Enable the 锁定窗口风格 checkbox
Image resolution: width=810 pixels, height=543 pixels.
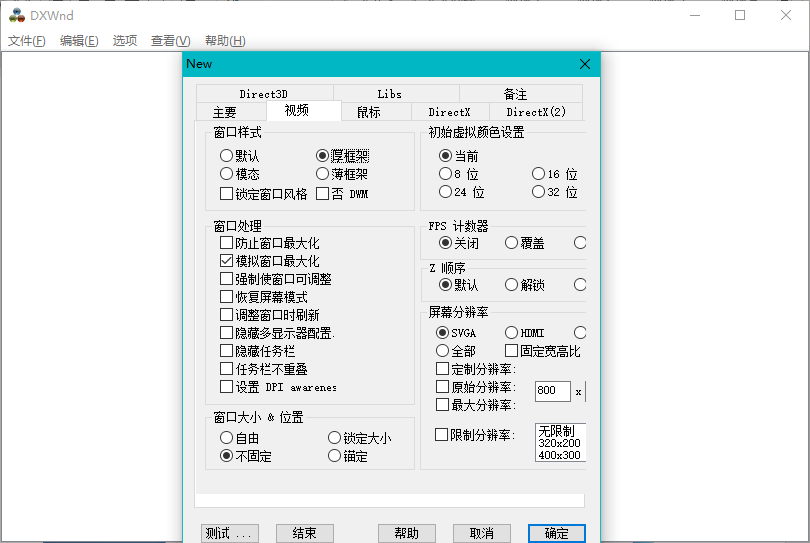[226, 194]
